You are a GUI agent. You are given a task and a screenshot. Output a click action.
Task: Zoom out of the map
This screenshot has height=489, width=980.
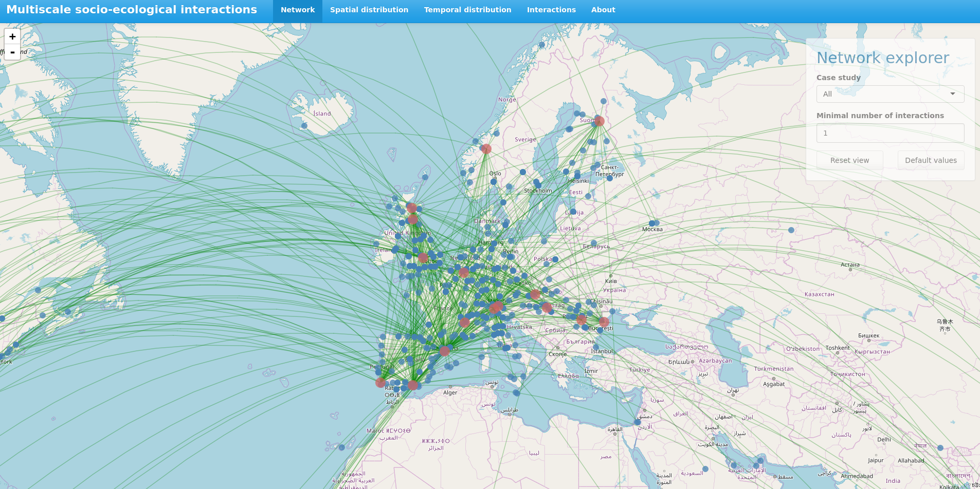[x=12, y=52]
